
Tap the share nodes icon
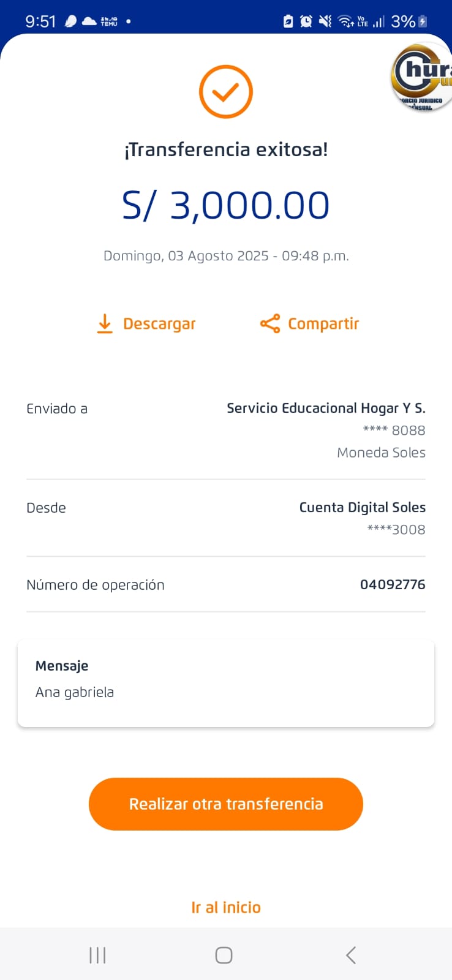tap(269, 323)
